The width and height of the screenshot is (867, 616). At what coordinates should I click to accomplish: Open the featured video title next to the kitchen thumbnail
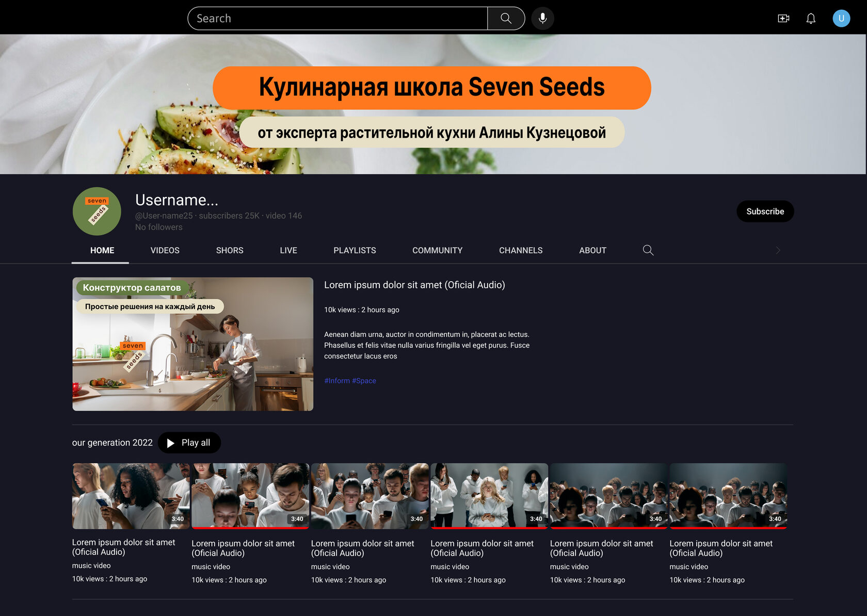[414, 285]
